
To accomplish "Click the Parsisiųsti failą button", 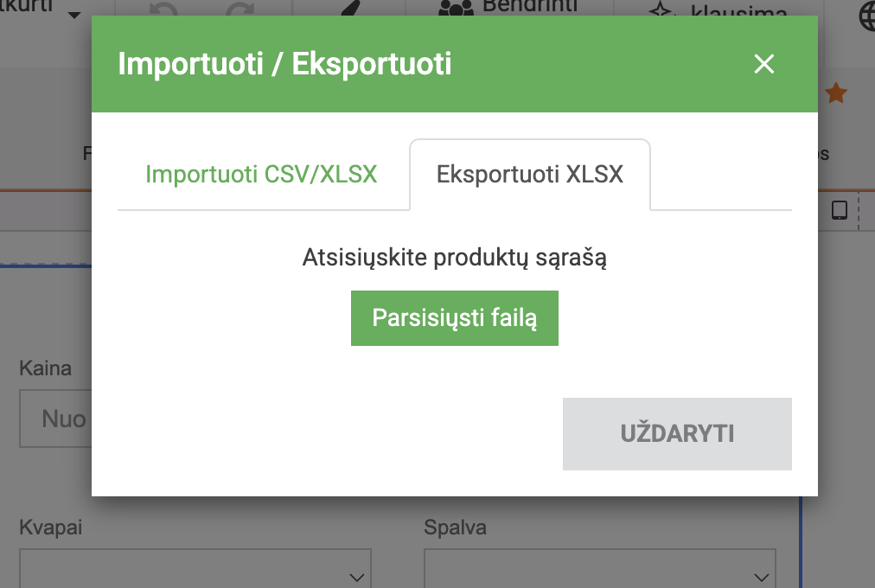I will click(454, 317).
